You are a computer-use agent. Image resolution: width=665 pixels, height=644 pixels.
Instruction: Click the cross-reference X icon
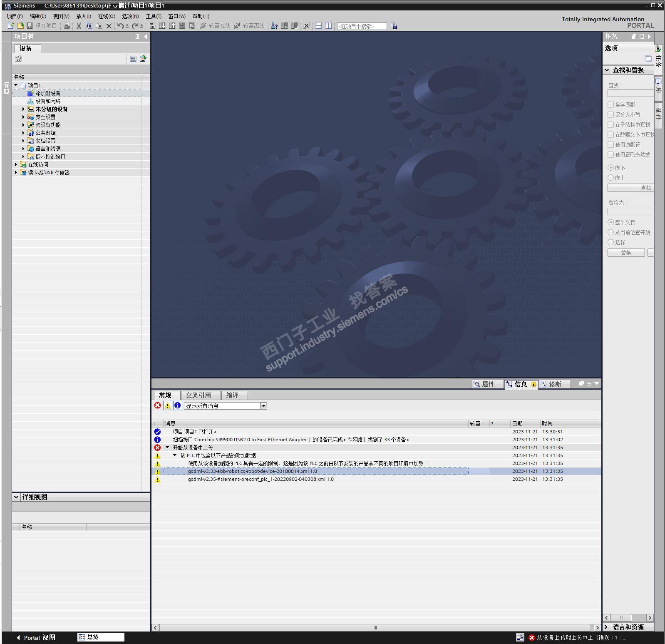click(x=307, y=26)
